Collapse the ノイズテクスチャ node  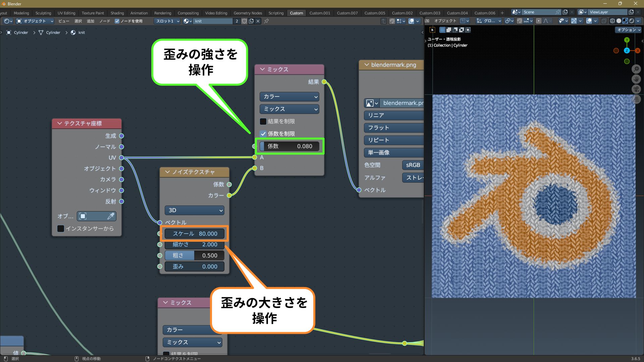click(167, 172)
